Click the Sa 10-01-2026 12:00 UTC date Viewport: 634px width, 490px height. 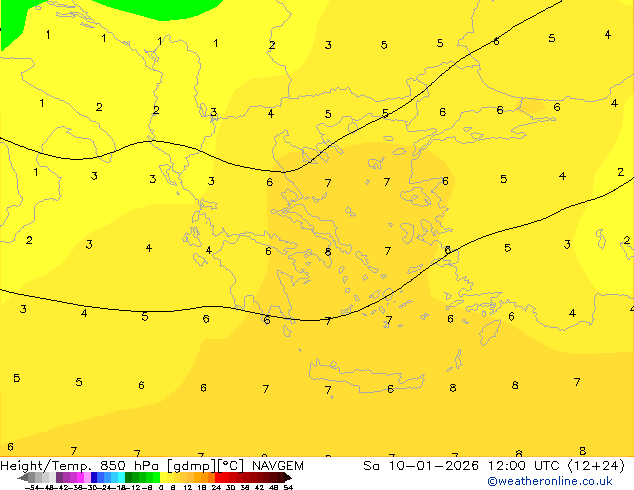point(463,466)
